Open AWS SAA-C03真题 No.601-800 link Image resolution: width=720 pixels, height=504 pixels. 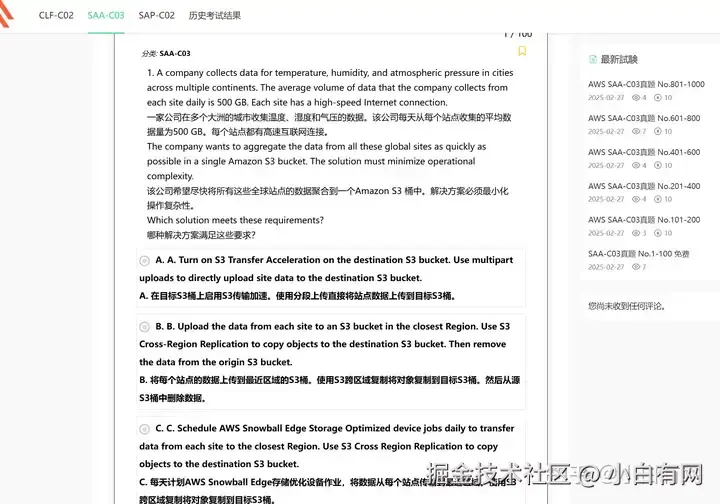644,118
